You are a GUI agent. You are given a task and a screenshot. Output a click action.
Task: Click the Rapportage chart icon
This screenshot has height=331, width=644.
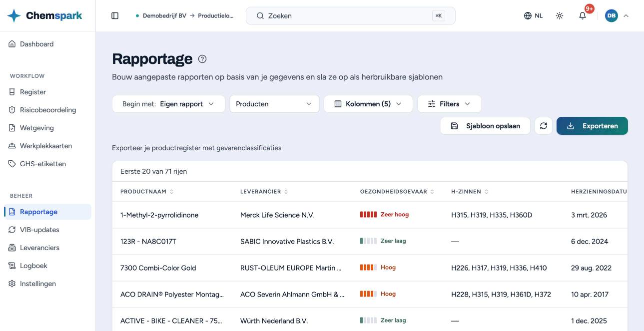point(12,212)
